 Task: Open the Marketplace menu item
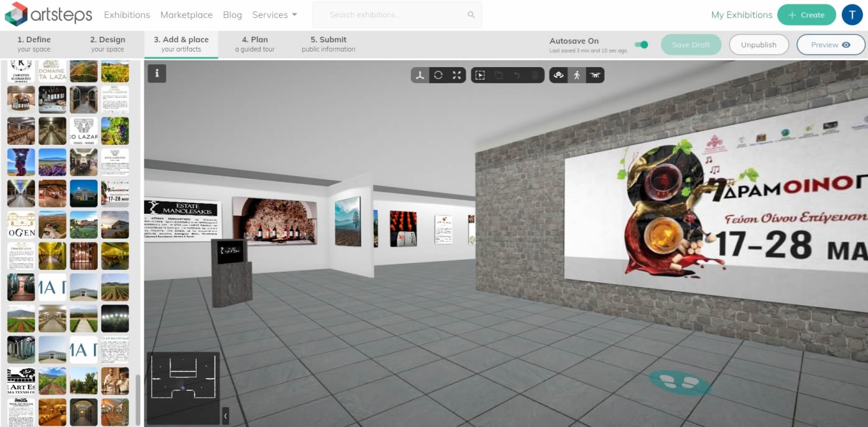(x=186, y=15)
